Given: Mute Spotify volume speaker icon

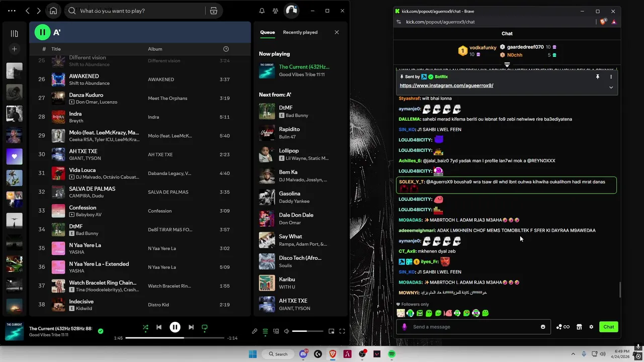Looking at the screenshot, I should click(287, 331).
